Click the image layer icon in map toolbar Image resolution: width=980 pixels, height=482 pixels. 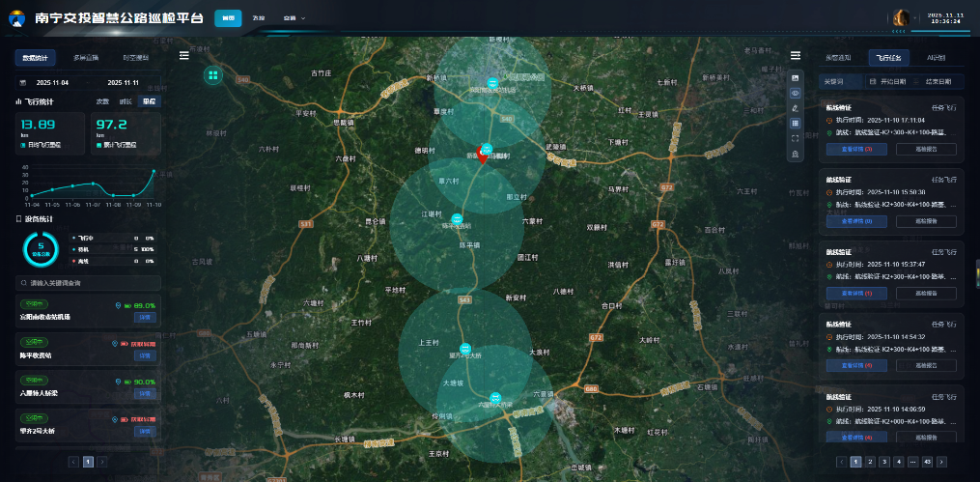(796, 77)
